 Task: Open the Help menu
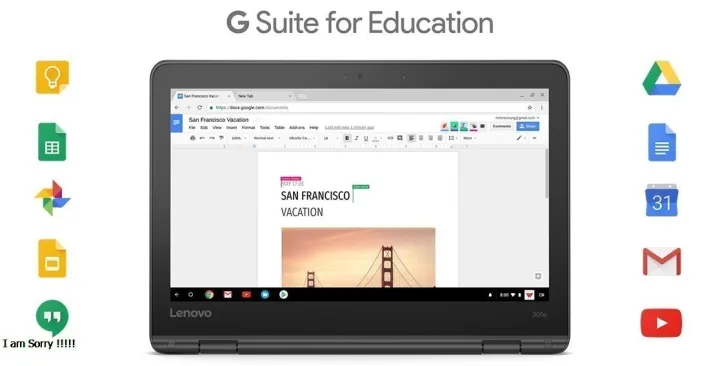(x=314, y=128)
